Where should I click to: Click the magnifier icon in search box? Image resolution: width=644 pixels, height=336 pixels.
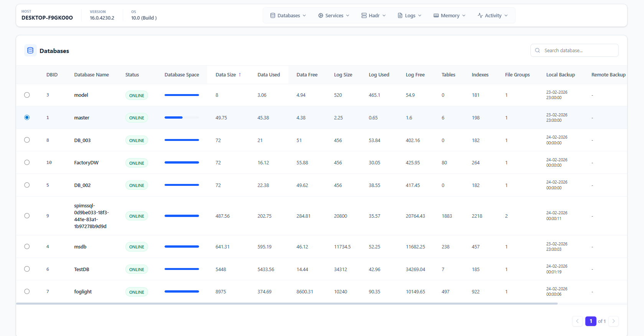[537, 51]
